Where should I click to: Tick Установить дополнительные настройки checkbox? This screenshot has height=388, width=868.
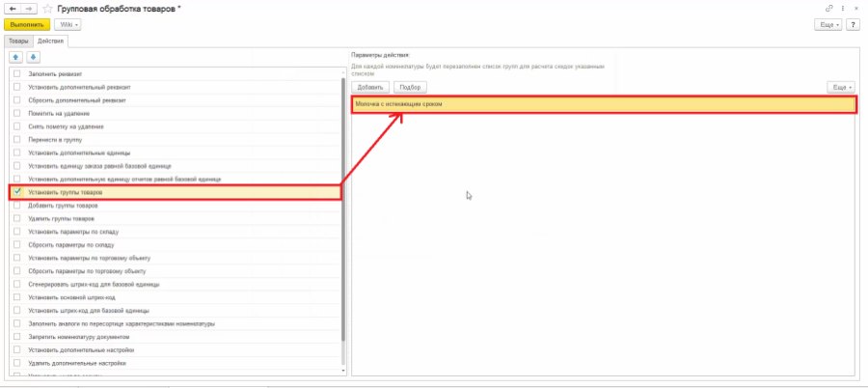point(17,350)
